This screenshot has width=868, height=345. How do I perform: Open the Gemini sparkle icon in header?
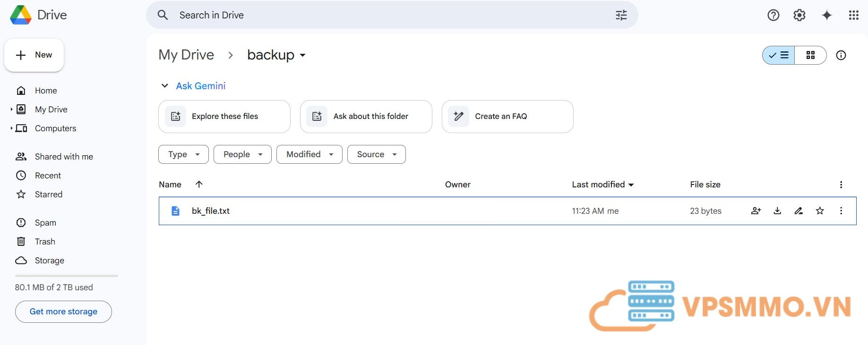pyautogui.click(x=826, y=15)
